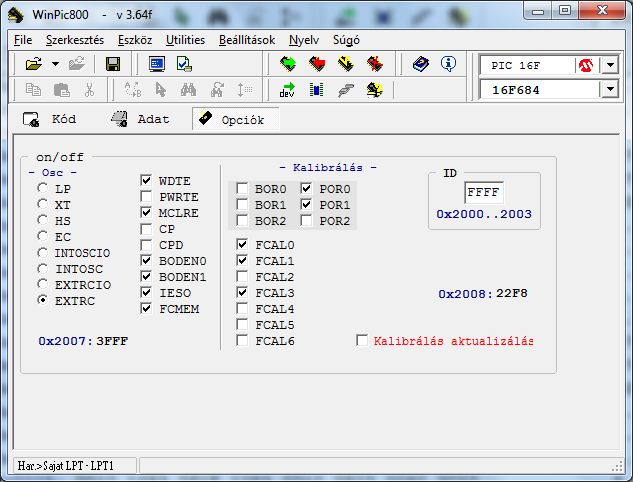Open the Beállítások menu

(x=247, y=40)
